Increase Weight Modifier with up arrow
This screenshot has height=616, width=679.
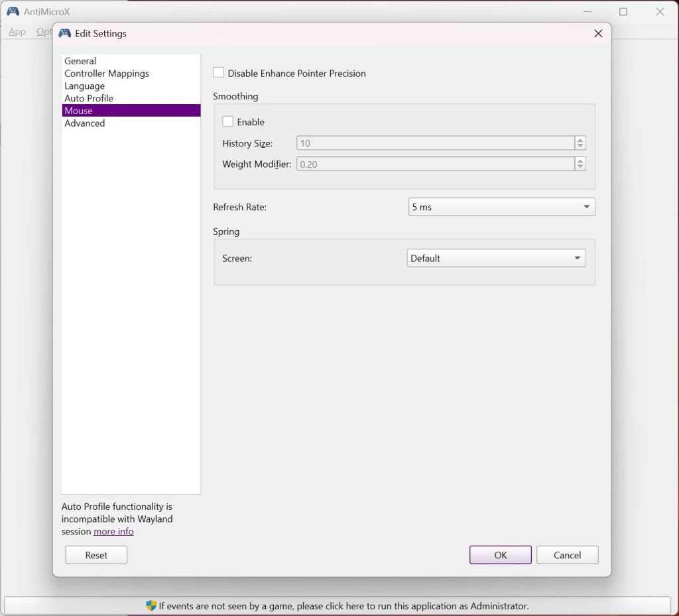click(x=580, y=160)
